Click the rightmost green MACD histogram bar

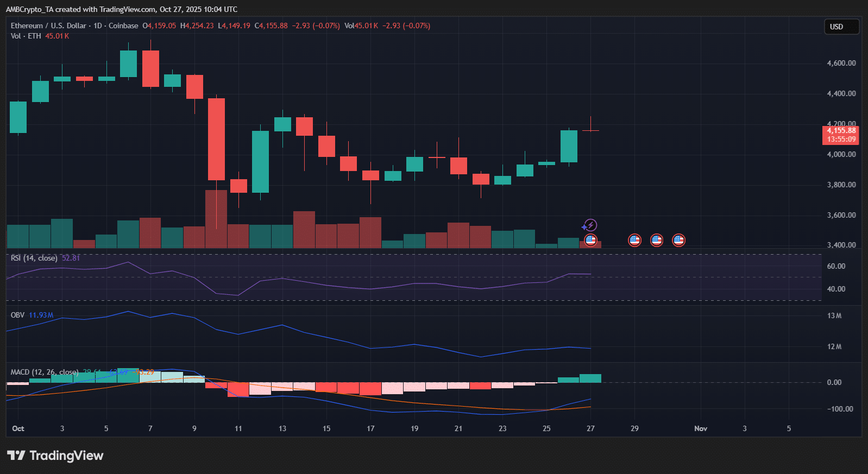pyautogui.click(x=590, y=378)
